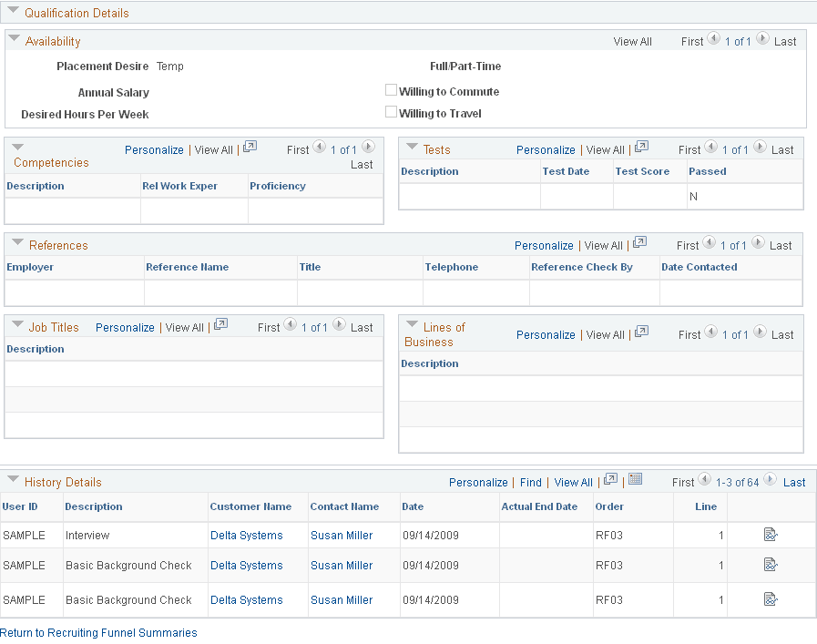
Task: Open Lines of Business in a new window
Action: tap(641, 330)
